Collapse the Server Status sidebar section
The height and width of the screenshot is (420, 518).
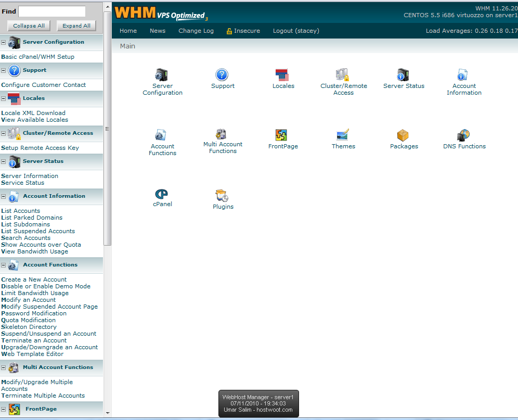3,161
